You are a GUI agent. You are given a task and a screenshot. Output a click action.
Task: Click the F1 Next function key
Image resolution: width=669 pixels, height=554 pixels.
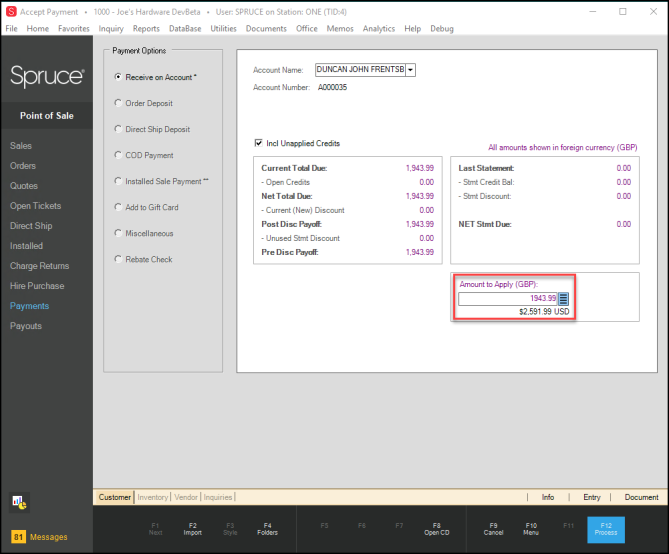pyautogui.click(x=155, y=529)
